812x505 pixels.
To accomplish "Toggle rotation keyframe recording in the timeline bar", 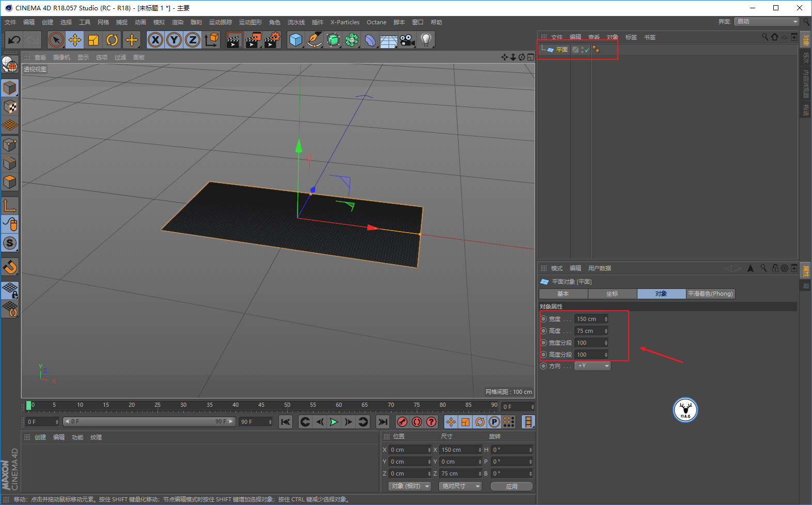I will 480,422.
